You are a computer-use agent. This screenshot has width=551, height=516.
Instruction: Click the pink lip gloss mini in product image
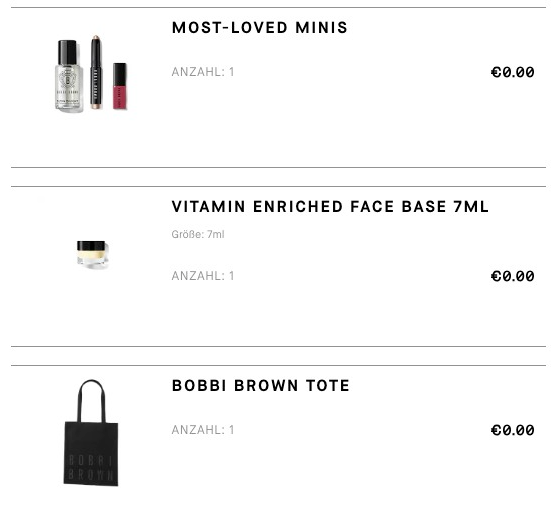pos(119,86)
